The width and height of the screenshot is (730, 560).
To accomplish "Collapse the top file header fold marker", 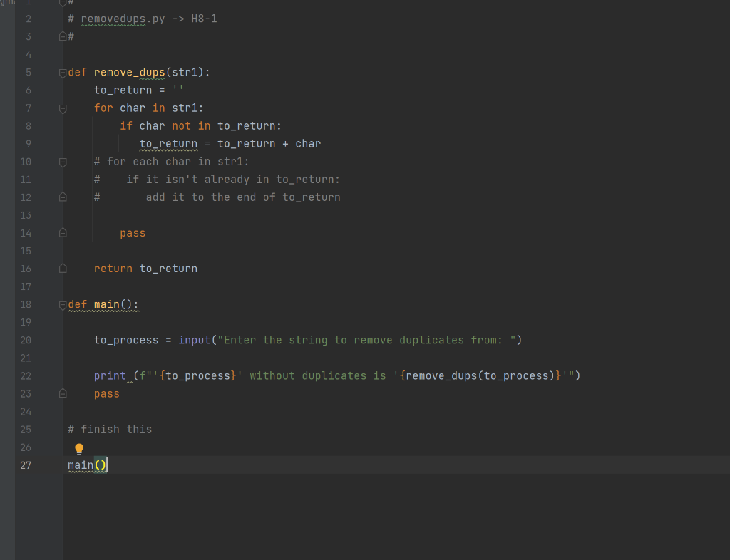I will tap(63, 2).
